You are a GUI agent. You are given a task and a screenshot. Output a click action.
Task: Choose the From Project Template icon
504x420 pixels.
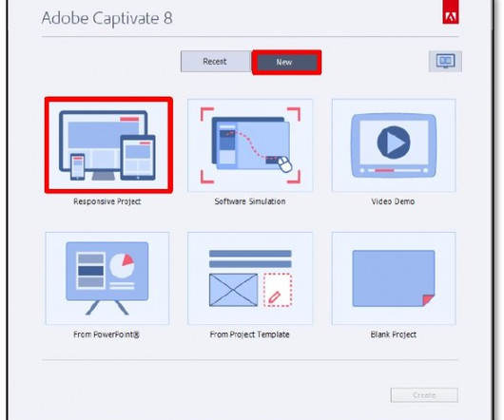pyautogui.click(x=250, y=278)
